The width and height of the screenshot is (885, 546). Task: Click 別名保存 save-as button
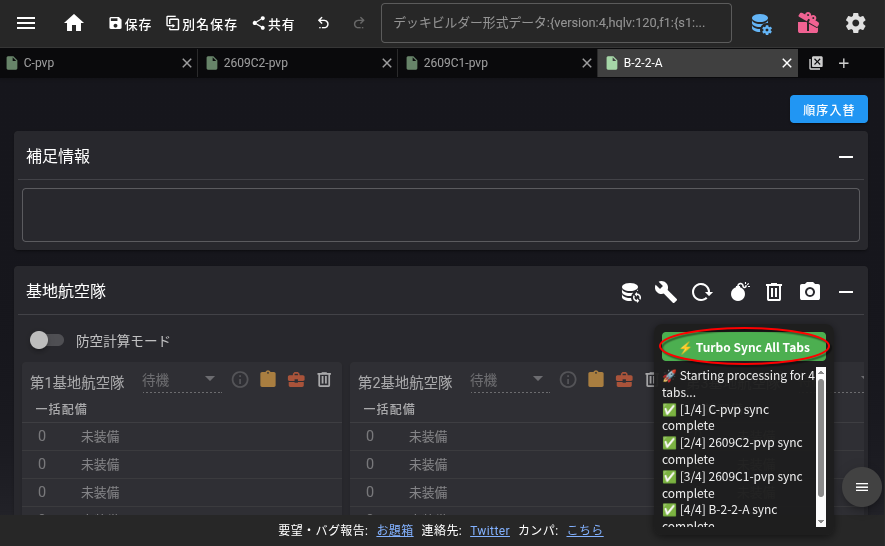(201, 24)
